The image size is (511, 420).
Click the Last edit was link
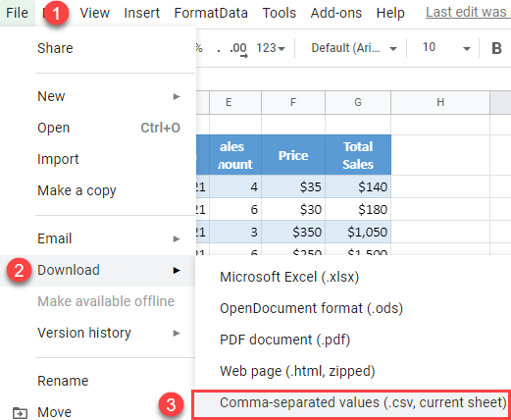468,13
